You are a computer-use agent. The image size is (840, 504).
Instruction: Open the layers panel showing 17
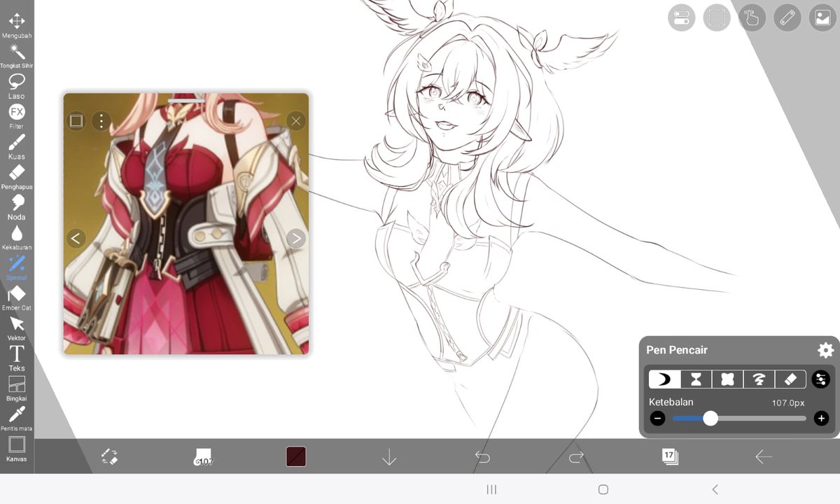(670, 457)
